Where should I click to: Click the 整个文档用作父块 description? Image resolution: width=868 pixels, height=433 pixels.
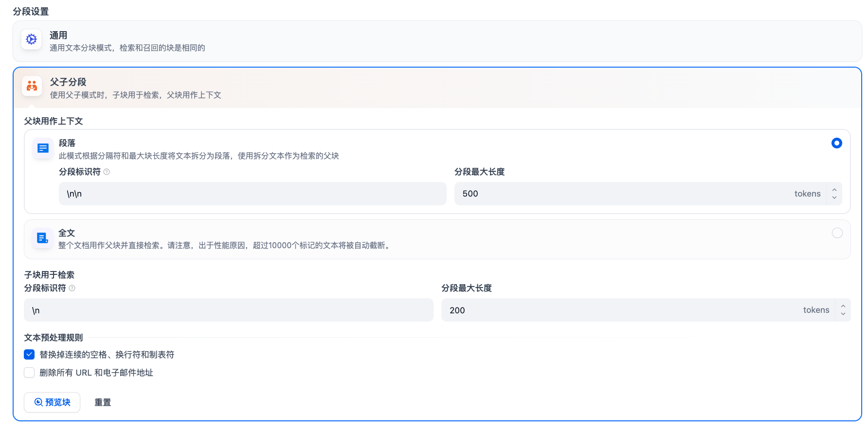(x=225, y=245)
